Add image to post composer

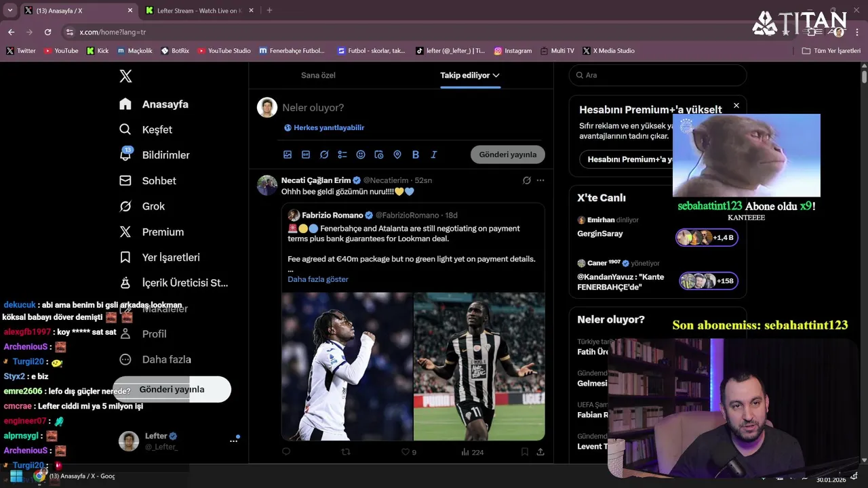coord(288,155)
